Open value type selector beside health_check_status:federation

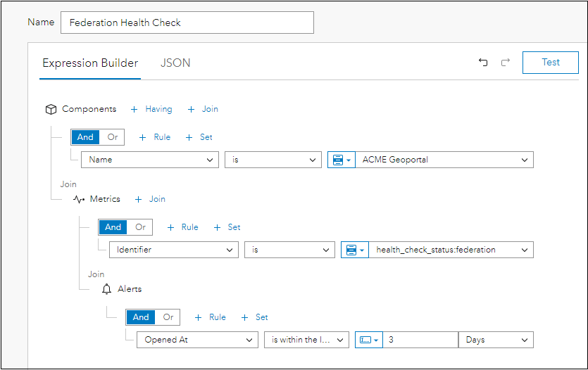coord(354,250)
